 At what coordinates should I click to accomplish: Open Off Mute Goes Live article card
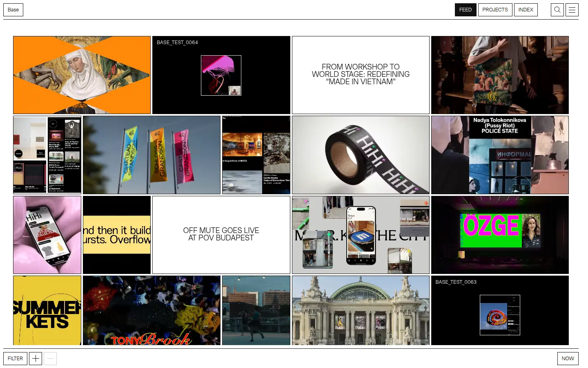[221, 235]
